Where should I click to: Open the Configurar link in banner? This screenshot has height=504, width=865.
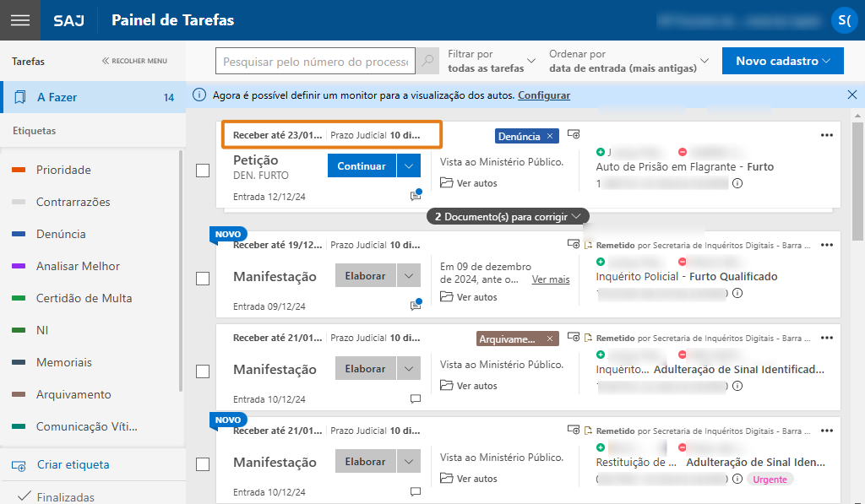[x=543, y=95]
